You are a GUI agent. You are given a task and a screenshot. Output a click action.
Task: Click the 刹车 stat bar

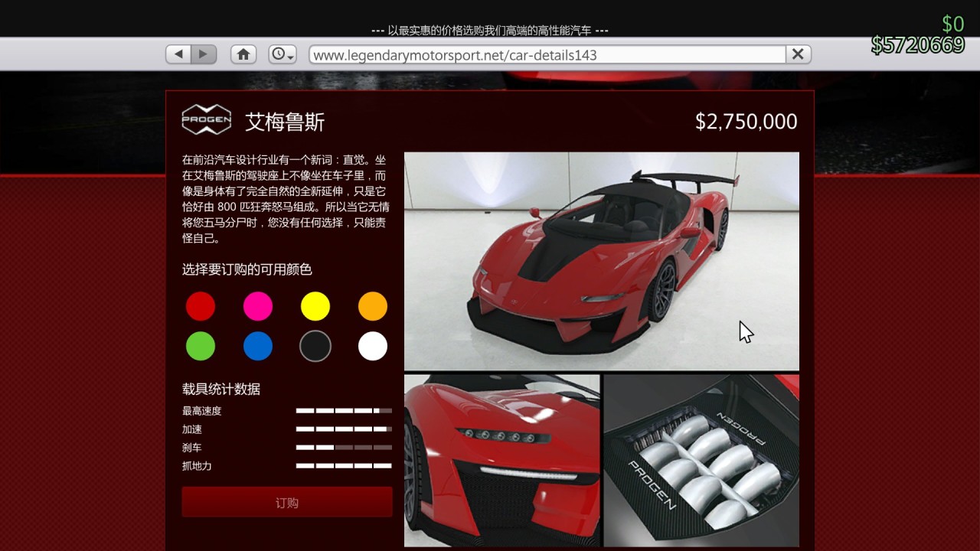pyautogui.click(x=344, y=448)
